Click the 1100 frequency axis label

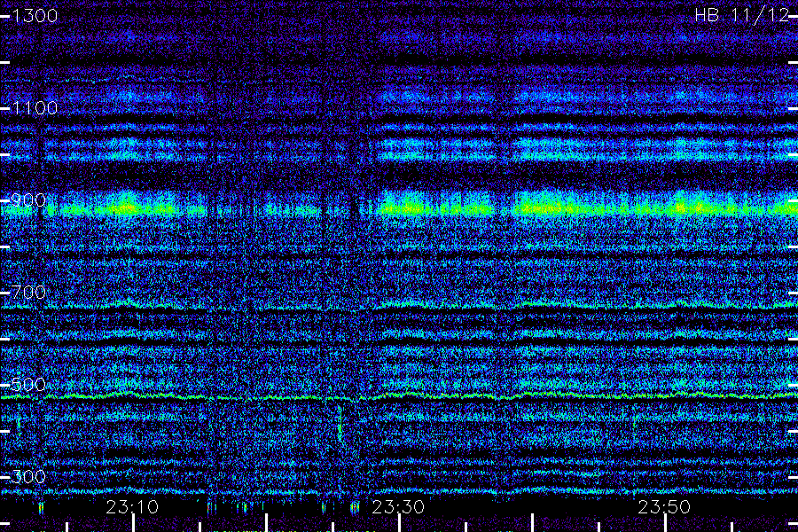[x=35, y=108]
